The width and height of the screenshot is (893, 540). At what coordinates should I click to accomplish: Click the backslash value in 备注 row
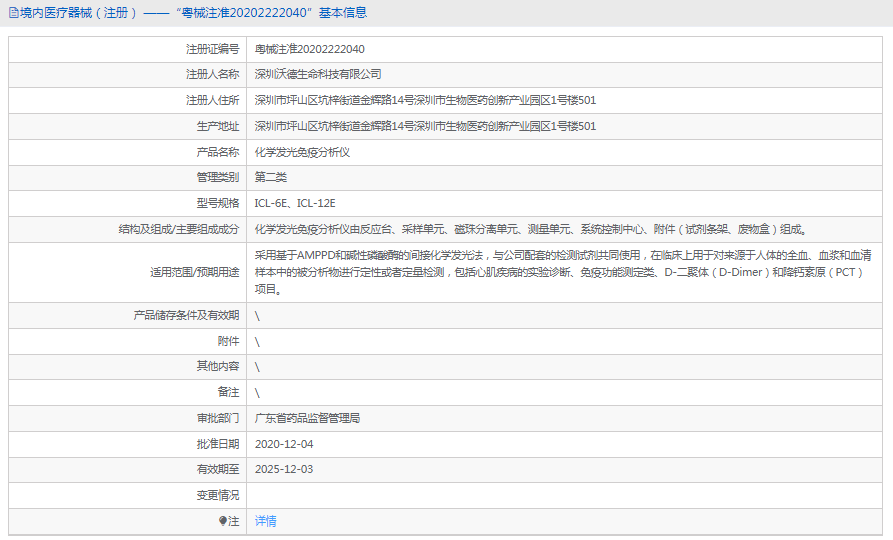[x=257, y=393]
